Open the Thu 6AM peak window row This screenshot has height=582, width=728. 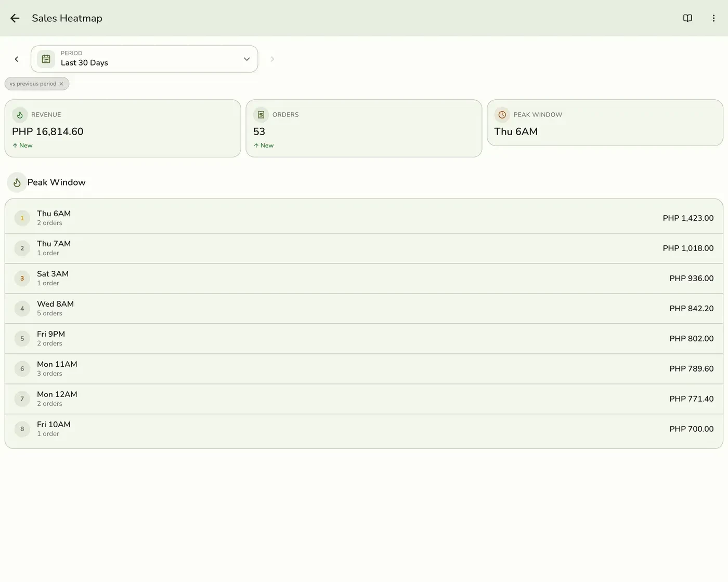(x=364, y=218)
